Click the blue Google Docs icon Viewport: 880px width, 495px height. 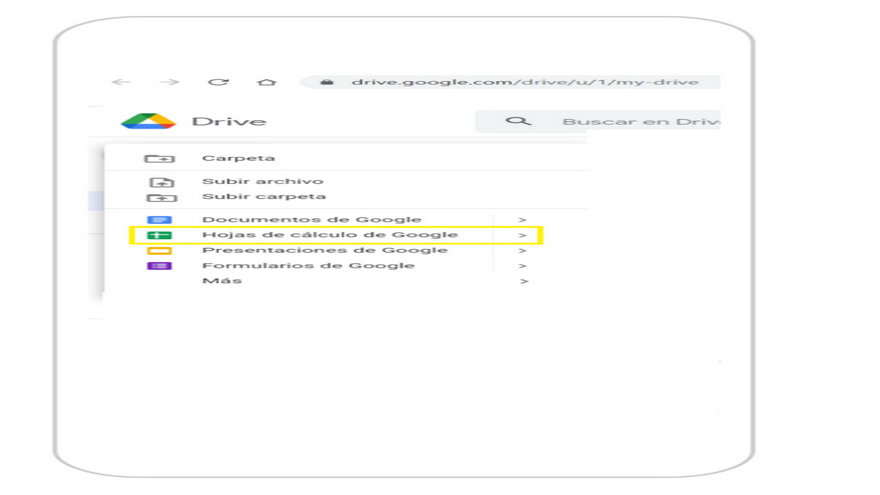[x=159, y=219]
